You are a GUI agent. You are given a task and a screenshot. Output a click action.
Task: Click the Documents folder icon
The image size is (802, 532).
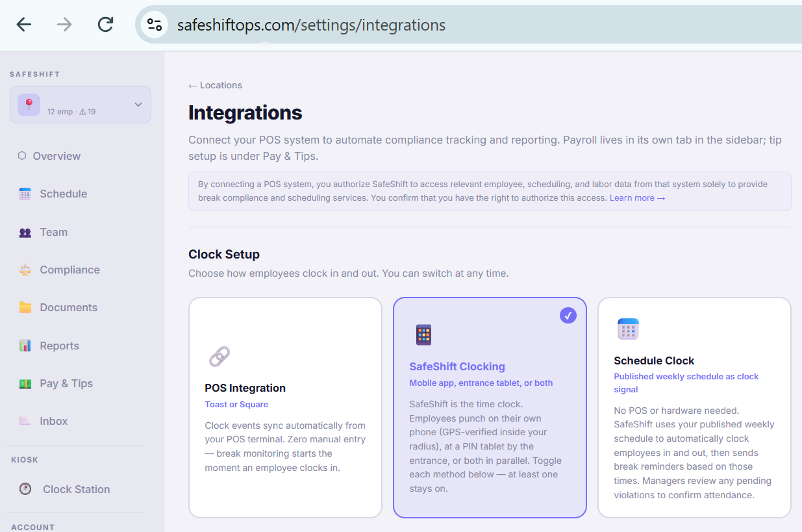[25, 307]
